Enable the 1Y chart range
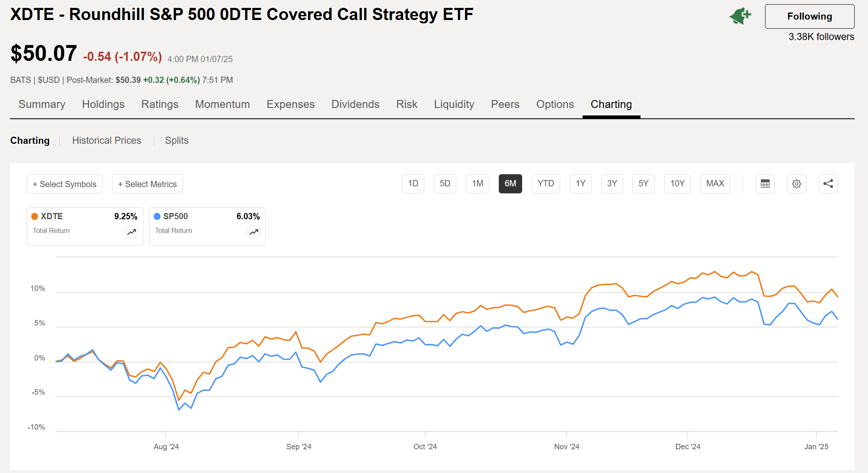Screen dimensions: 868x473 tap(580, 183)
